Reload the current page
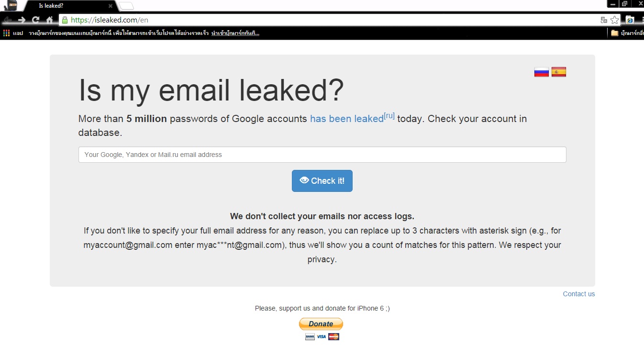 pyautogui.click(x=35, y=20)
